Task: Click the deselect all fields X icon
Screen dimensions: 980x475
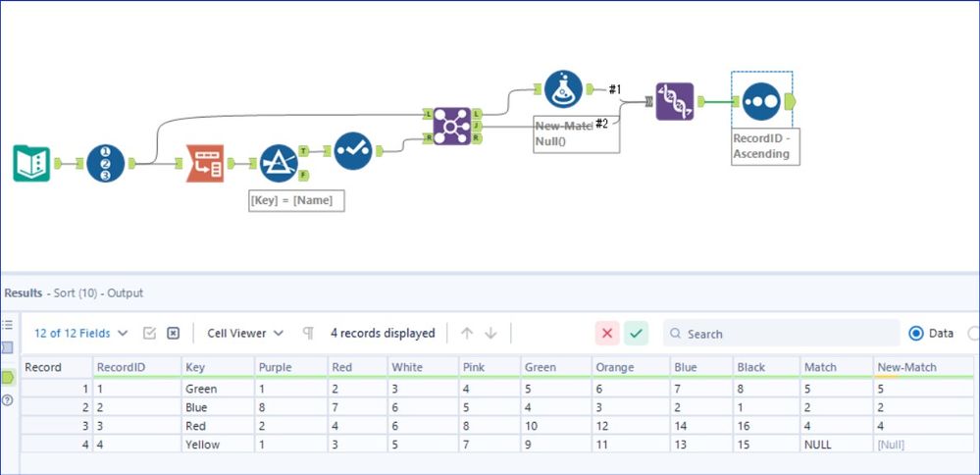Action: click(x=173, y=333)
